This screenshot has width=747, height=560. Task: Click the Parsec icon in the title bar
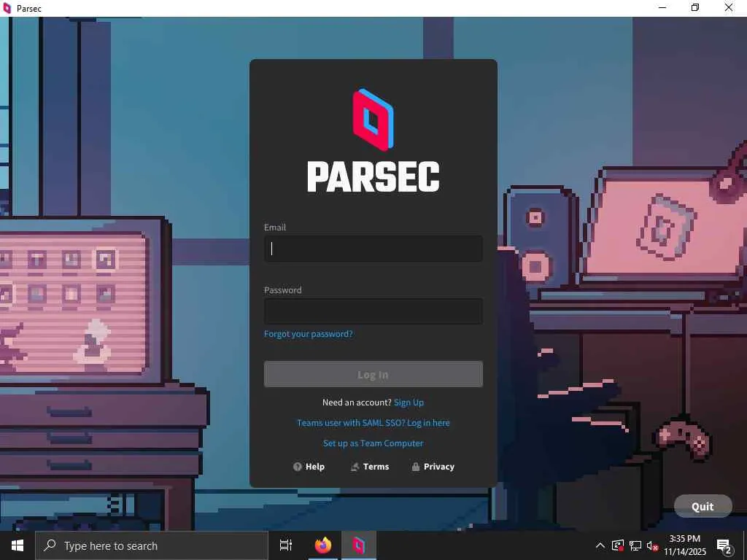tap(7, 8)
